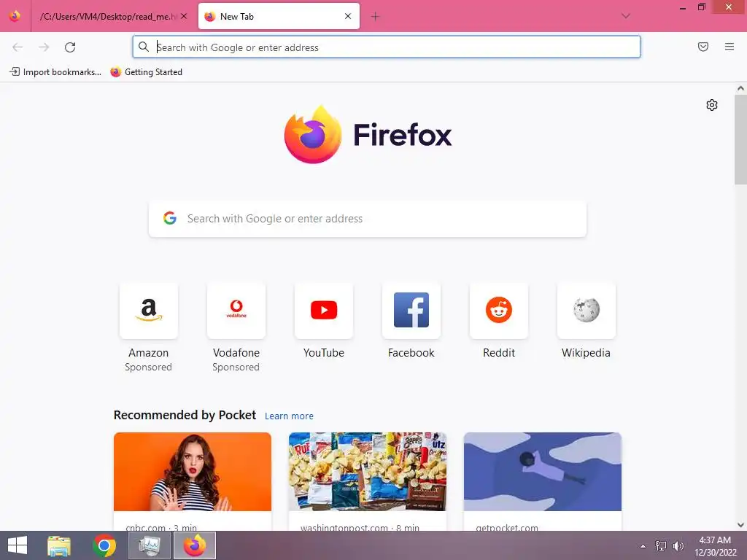
Task: Open the Vodafone sponsored tile
Action: [236, 311]
